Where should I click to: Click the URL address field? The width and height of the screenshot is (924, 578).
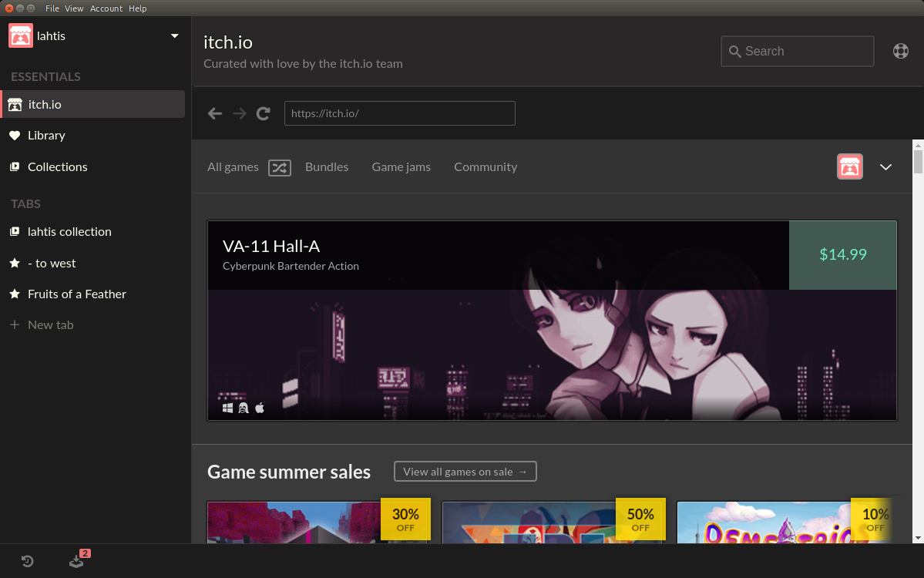tap(399, 113)
